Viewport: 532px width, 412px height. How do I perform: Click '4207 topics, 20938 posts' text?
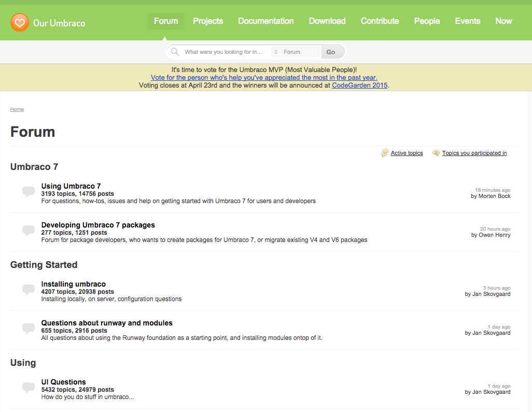[77, 292]
